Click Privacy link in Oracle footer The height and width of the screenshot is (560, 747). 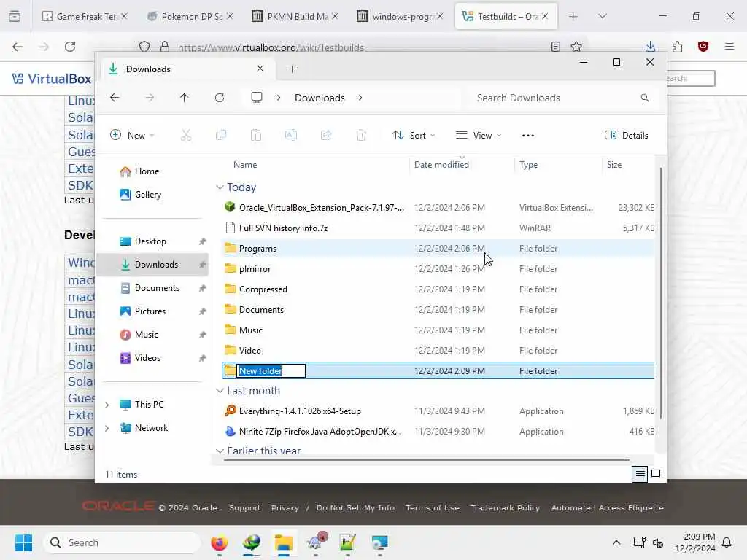point(285,507)
